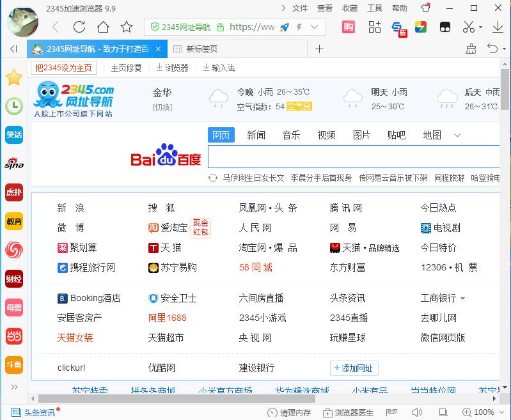Open history clock in sidebar

point(14,106)
